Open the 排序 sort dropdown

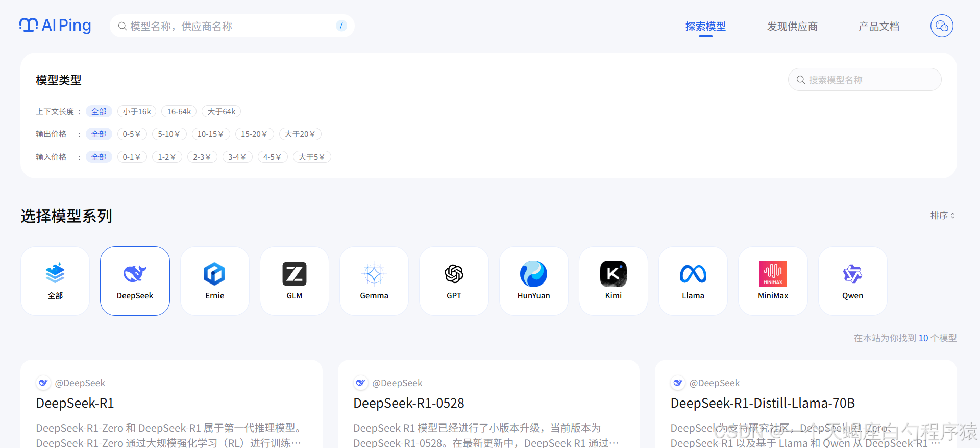coord(942,216)
